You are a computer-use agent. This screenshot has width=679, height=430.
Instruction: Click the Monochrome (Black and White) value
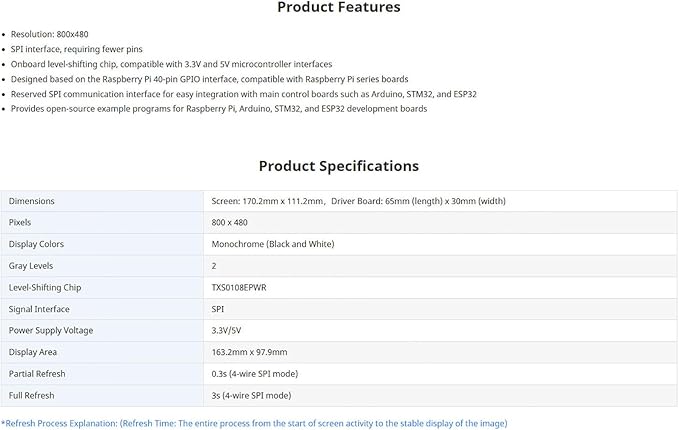[273, 244]
